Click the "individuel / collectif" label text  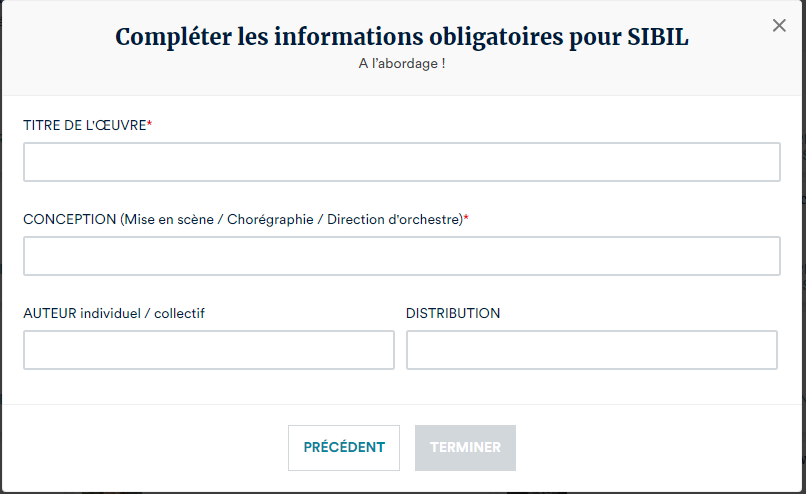[x=144, y=313]
